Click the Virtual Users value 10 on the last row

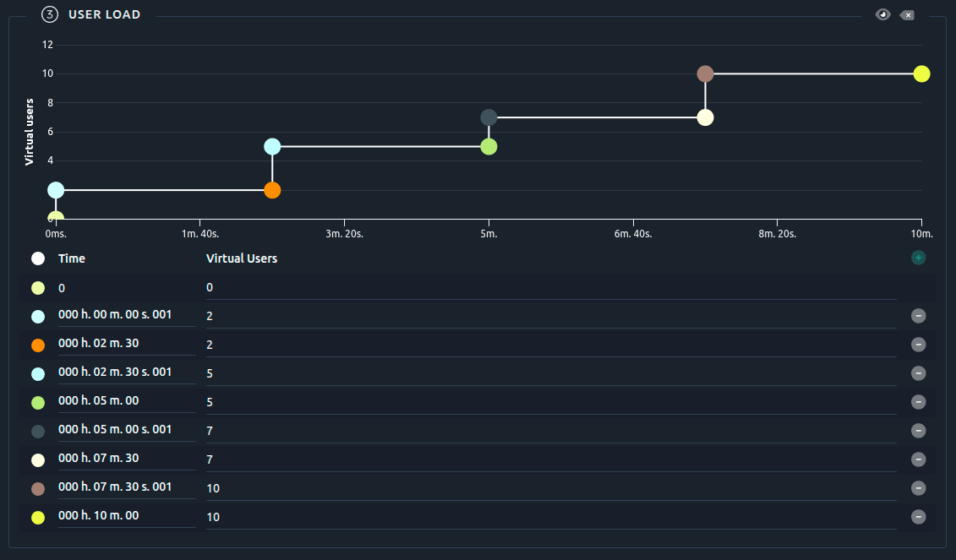pyautogui.click(x=212, y=516)
